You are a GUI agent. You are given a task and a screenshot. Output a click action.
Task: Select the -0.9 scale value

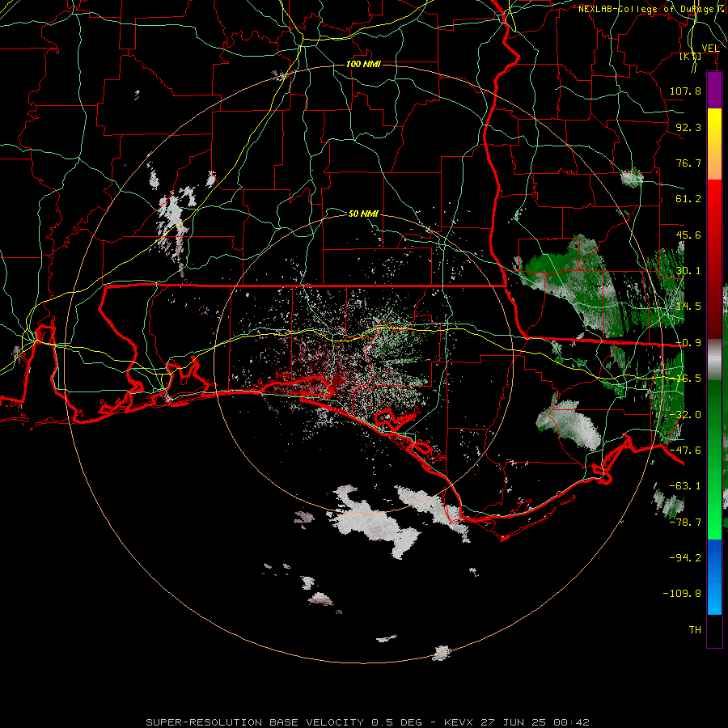[x=688, y=343]
